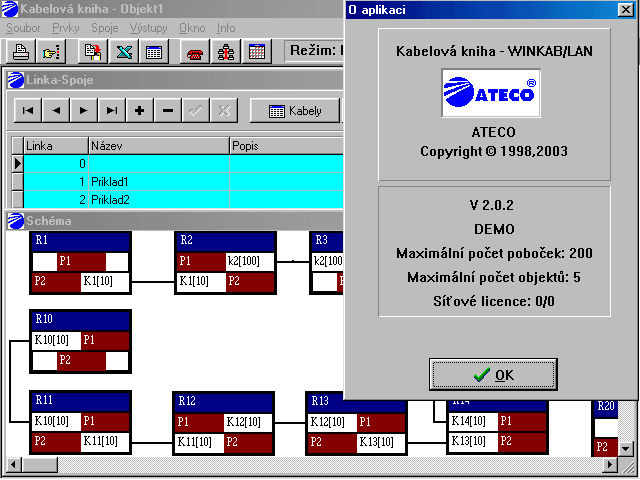The width and height of the screenshot is (640, 480).
Task: Click the P2 port in R10 block
Action: point(81,361)
